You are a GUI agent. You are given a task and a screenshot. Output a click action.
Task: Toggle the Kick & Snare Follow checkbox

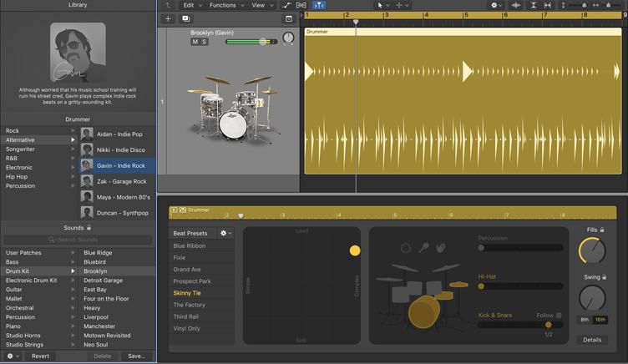point(559,315)
